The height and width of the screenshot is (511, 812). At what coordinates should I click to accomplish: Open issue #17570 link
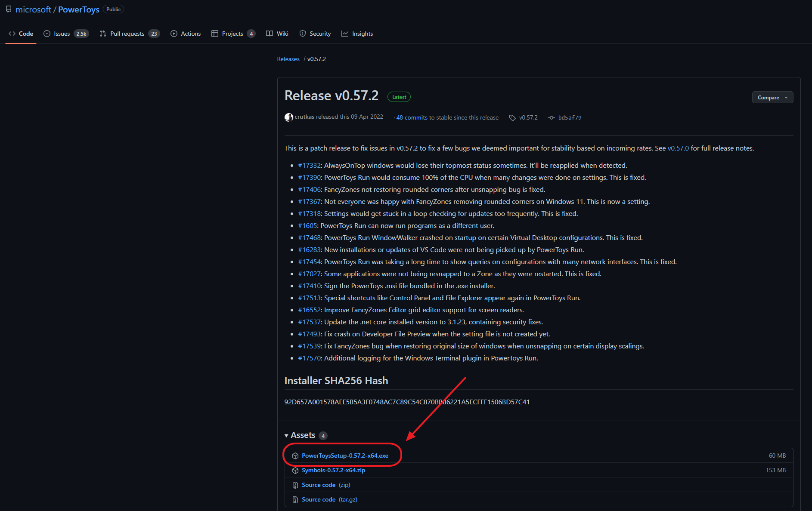(310, 358)
